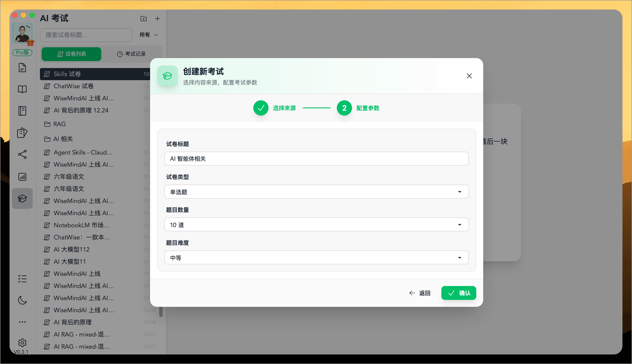Open the new folder icon beside AI 考试 title
632x364 pixels.
(143, 18)
